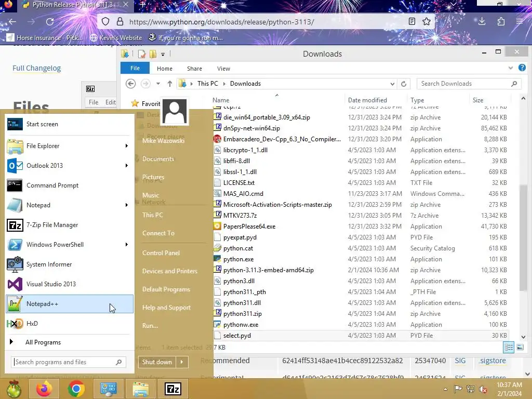
Task: Click File Explorer icon in taskbar
Action: click(140, 389)
